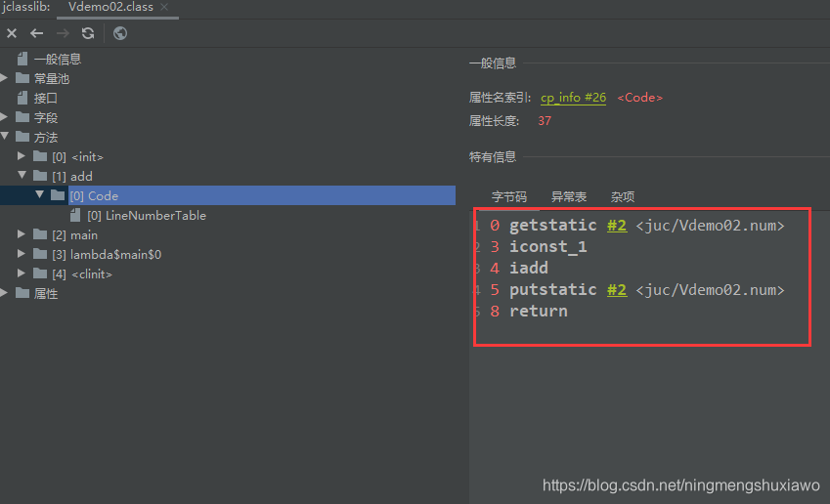Expand the [3] lambda$main$0 node
830x504 pixels.
tap(22, 254)
